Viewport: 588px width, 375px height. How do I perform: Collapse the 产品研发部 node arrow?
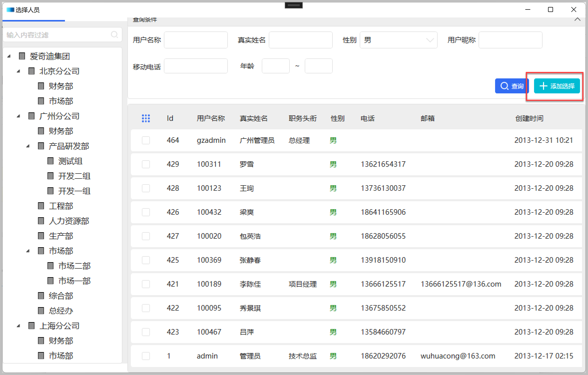click(28, 146)
